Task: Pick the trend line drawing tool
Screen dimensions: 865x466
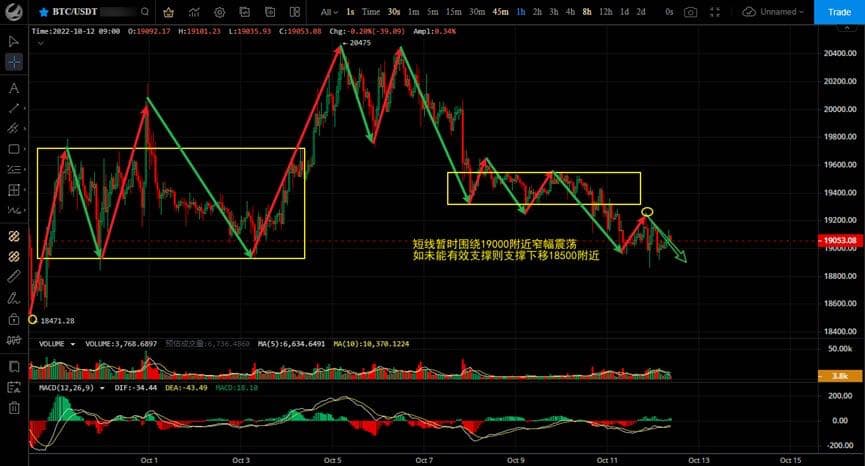Action: click(x=14, y=107)
